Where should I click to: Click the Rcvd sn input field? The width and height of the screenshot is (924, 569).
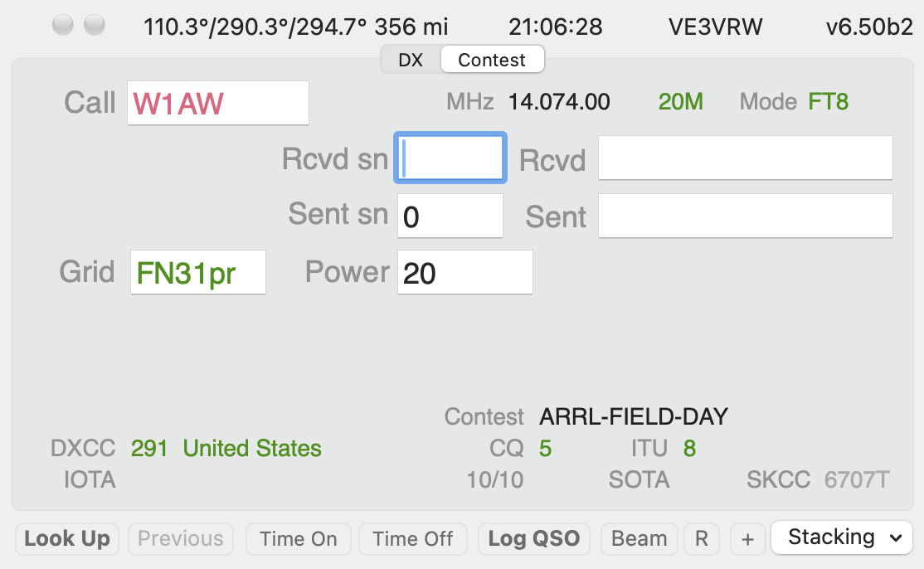pos(450,158)
